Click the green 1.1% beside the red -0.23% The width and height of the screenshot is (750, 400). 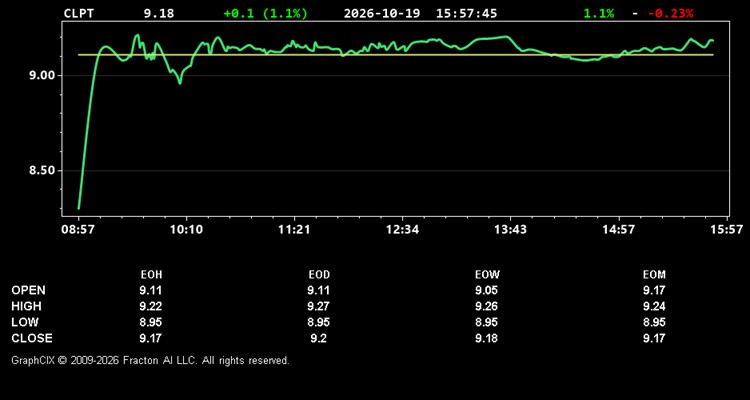(x=599, y=13)
